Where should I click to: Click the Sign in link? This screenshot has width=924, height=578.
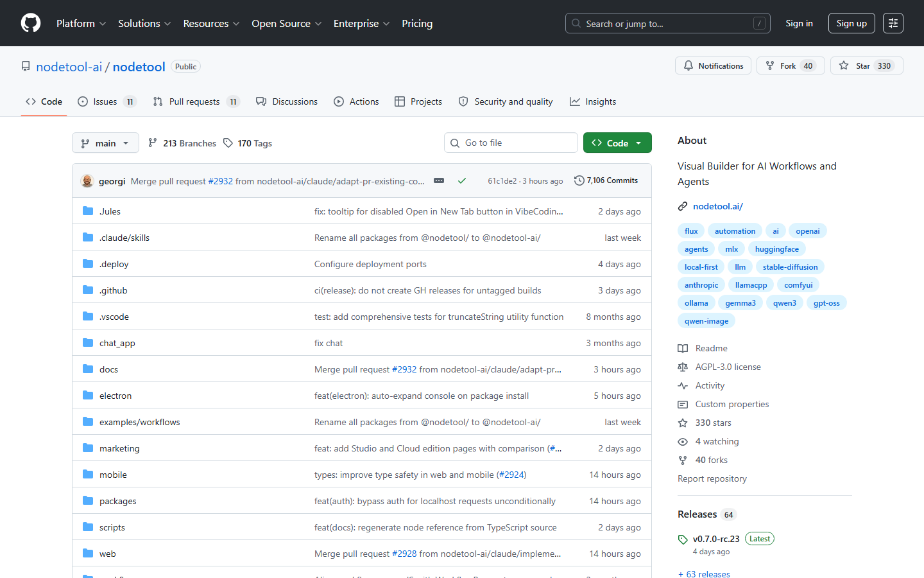point(799,23)
